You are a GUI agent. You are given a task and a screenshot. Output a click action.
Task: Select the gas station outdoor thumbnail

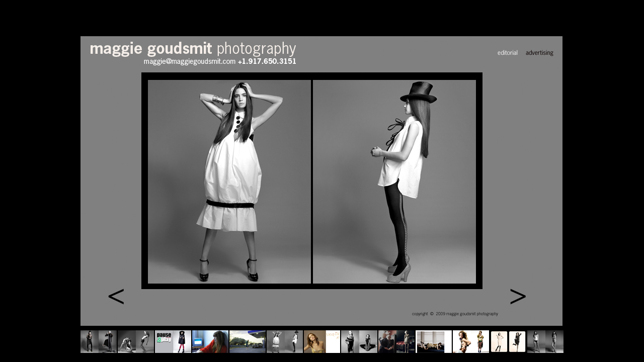click(x=248, y=342)
